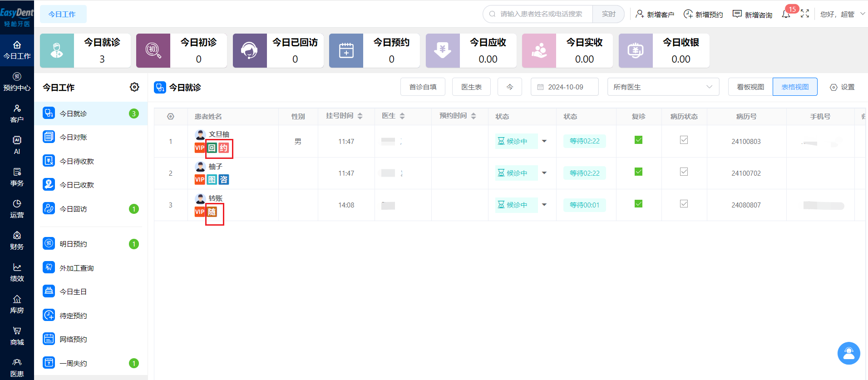Screen dimensions: 868x380
Task: Open 医患 section in sidebar
Action: coord(17,368)
